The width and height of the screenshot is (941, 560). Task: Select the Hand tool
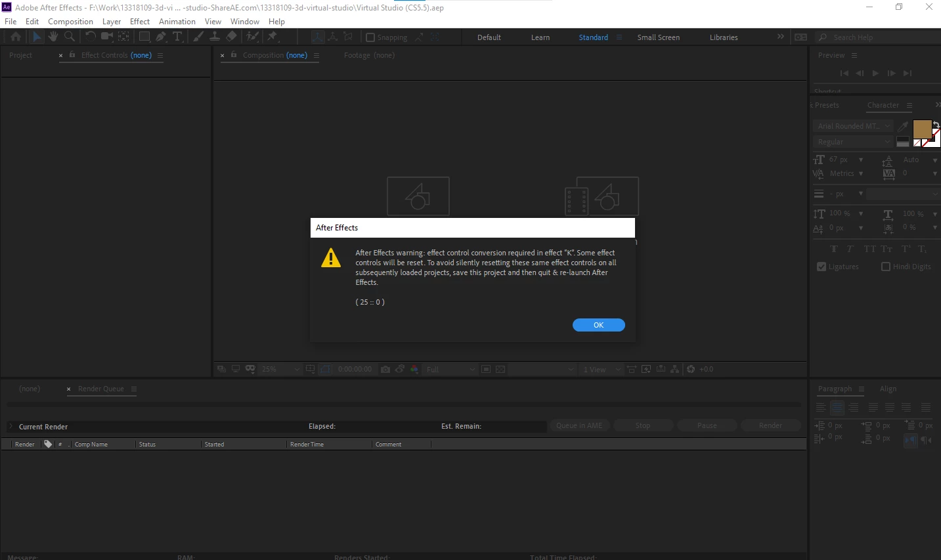tap(53, 37)
